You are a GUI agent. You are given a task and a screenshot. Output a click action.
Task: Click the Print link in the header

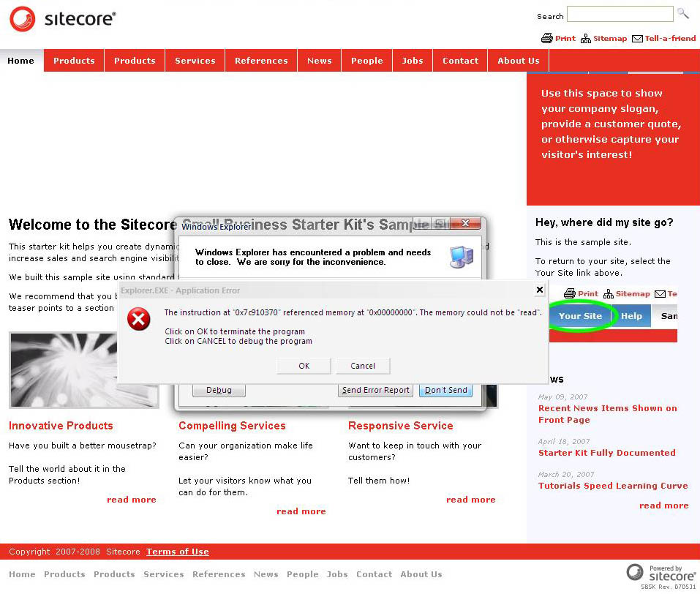pyautogui.click(x=565, y=39)
